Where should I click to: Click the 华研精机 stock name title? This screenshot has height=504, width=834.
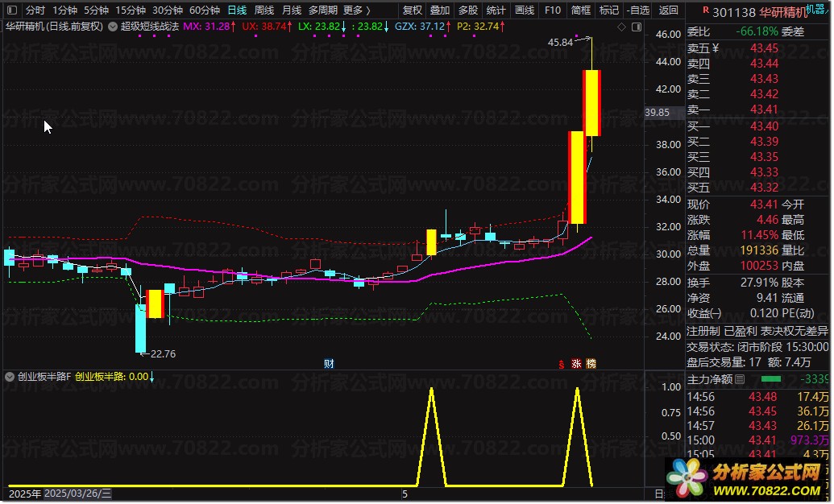783,12
